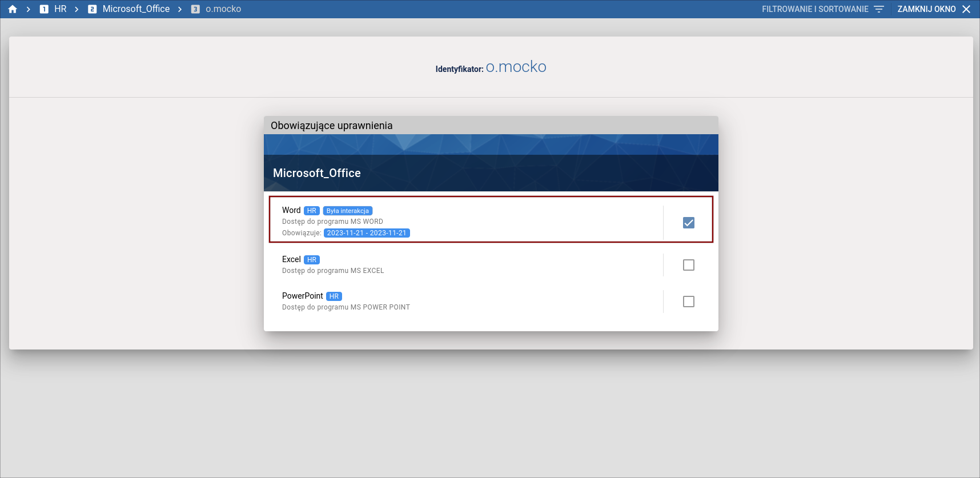Viewport: 980px width, 478px height.
Task: Click the HR tag next to PowerPoint
Action: click(x=334, y=296)
